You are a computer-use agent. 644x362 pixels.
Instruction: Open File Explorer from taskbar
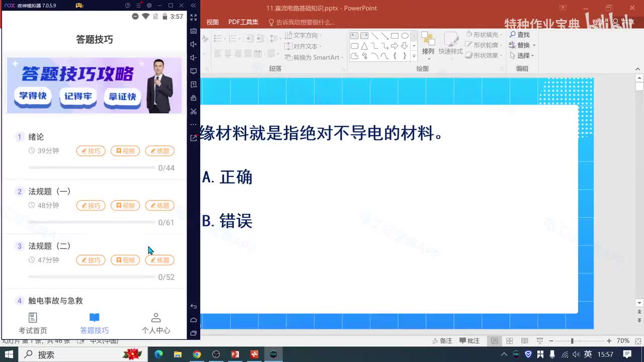[x=178, y=354]
